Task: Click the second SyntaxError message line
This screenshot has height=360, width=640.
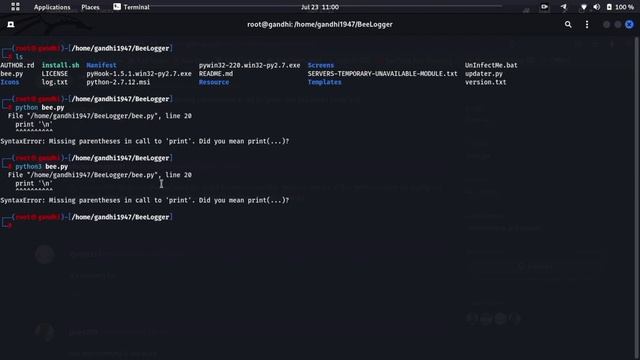Action: pos(144,200)
